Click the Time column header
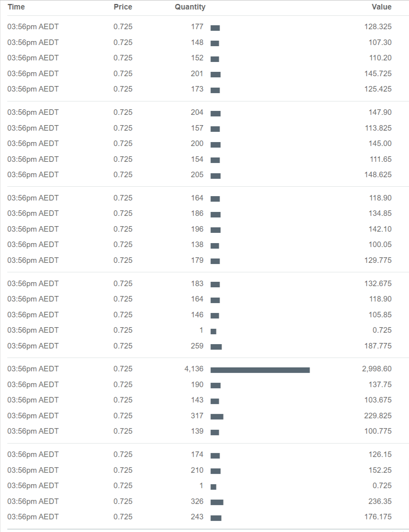409x532 pixels. pos(16,7)
